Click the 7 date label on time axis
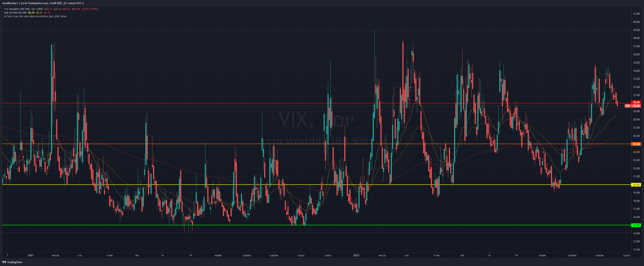Screen dimensions: 644x266 click(8, 255)
